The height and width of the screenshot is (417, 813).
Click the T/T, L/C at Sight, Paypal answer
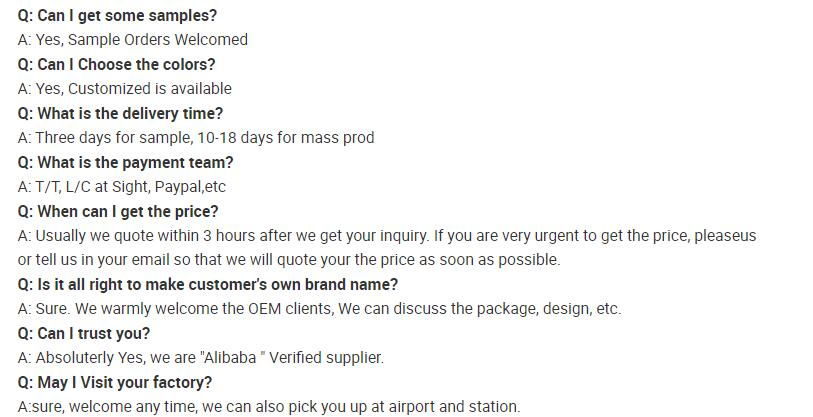click(122, 187)
